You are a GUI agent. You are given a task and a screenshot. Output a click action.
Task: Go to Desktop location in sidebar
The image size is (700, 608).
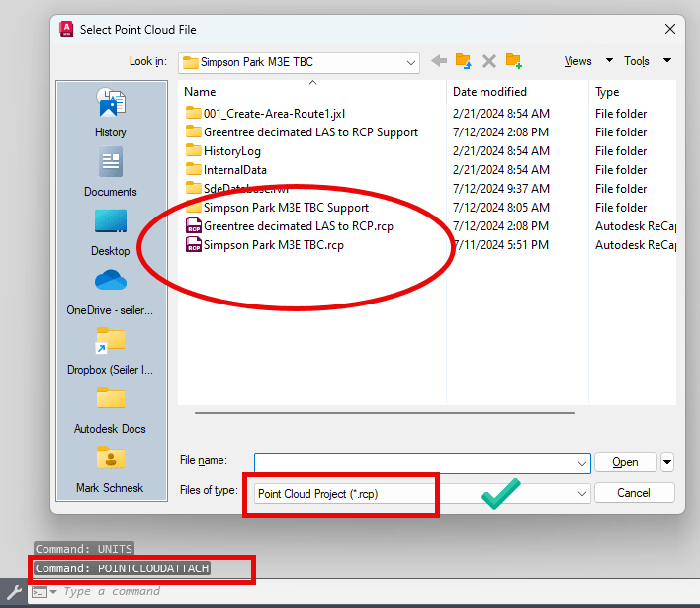[x=111, y=232]
